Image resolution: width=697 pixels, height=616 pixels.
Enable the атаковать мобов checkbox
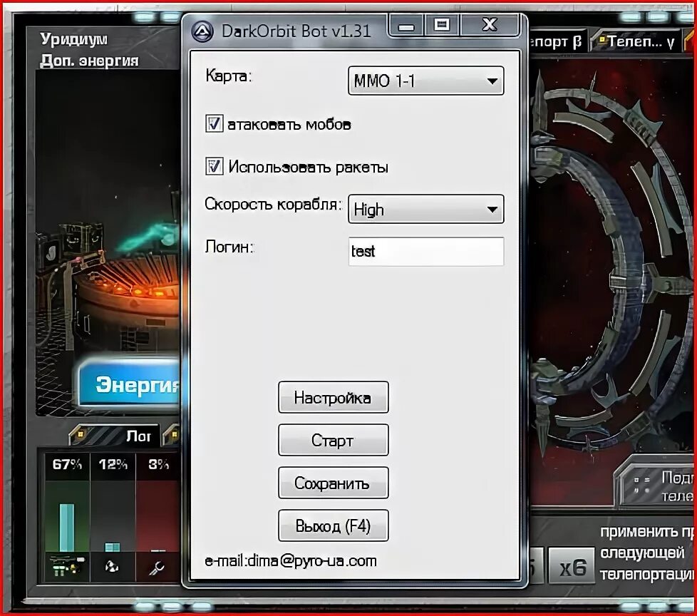pos(214,123)
